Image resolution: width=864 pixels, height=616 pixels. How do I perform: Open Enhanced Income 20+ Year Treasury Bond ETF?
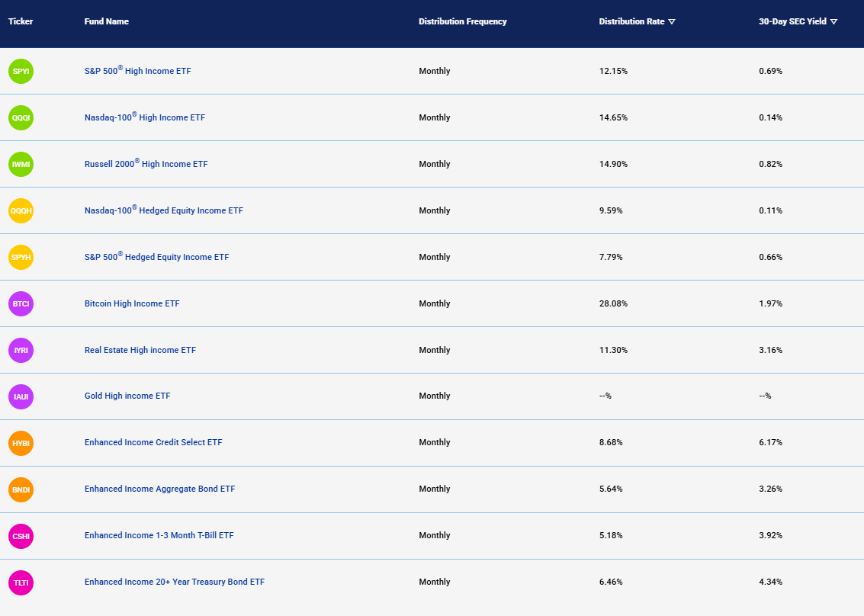click(175, 582)
